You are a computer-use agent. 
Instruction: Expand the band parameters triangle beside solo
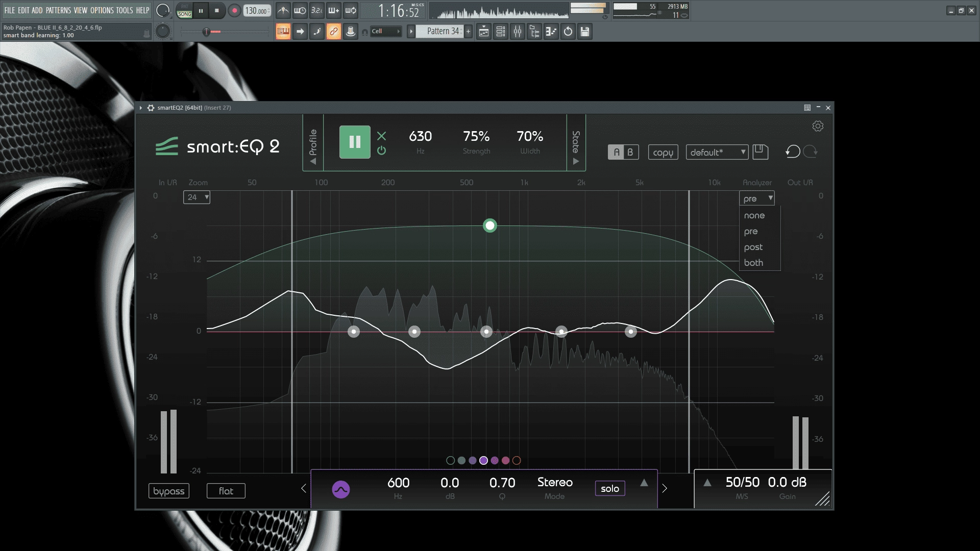click(x=644, y=483)
